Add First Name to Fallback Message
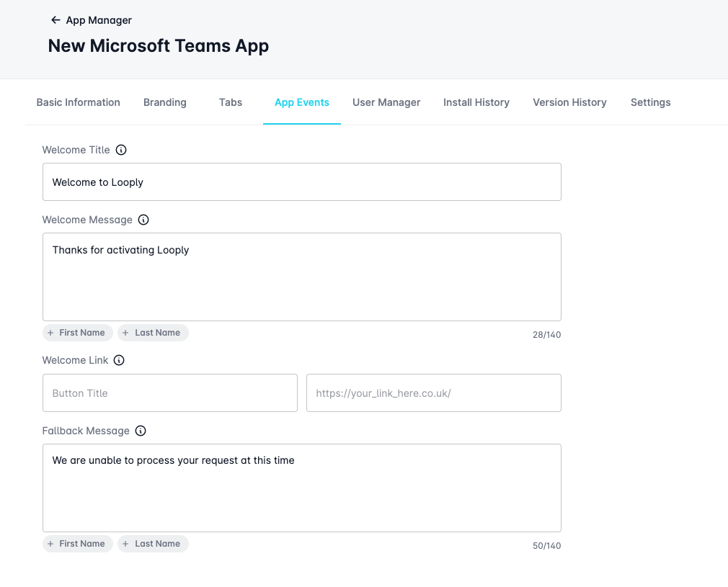Image resolution: width=728 pixels, height=587 pixels. click(77, 544)
